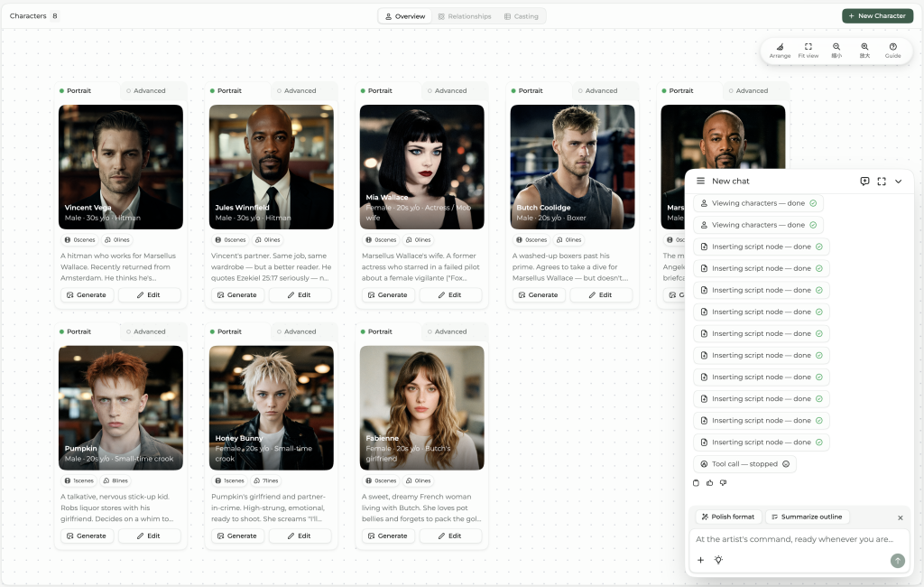The height and width of the screenshot is (587, 924).
Task: Click Edit on Pumpkin card
Action: 149,536
